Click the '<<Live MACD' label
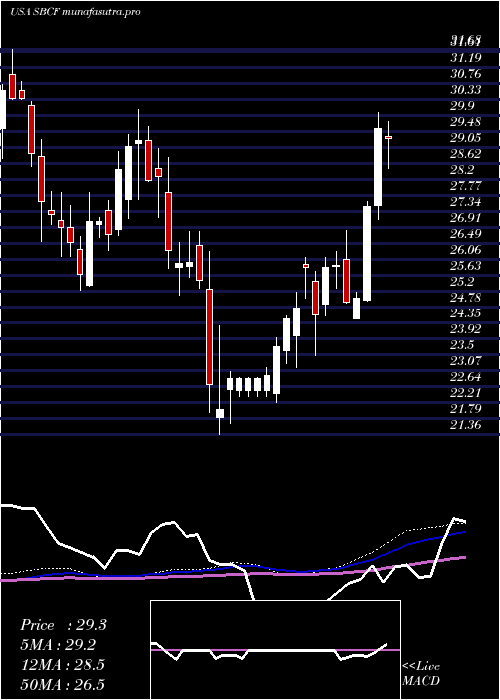 point(421,674)
